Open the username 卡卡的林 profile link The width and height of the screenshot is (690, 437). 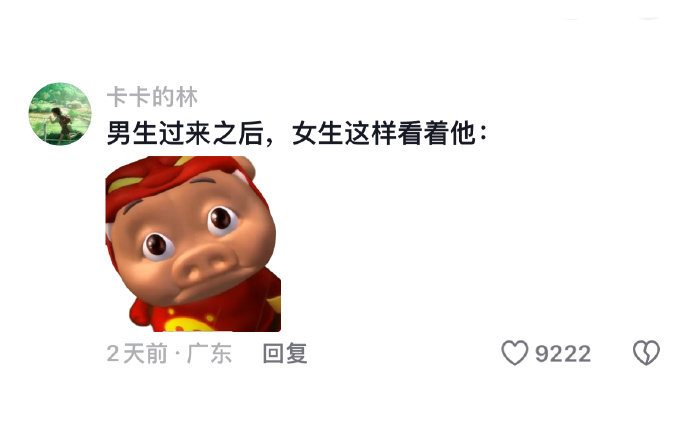tap(152, 97)
